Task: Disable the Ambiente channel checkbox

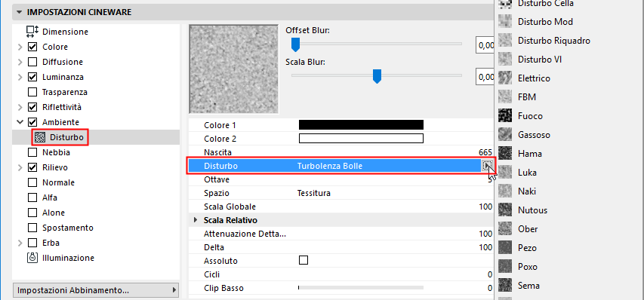Action: [32, 122]
